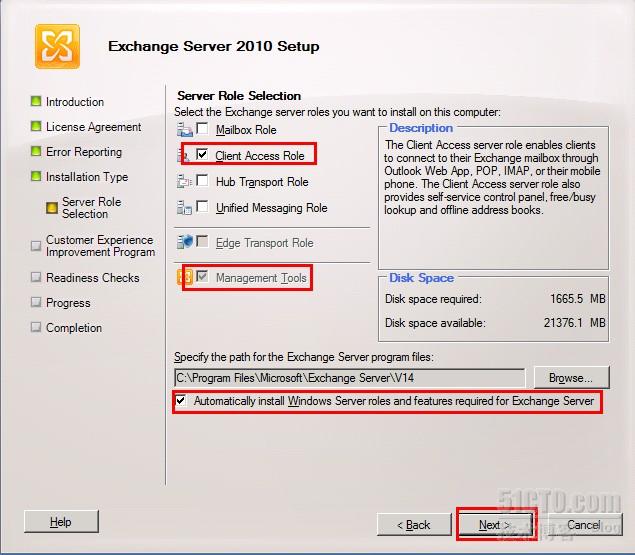This screenshot has width=635, height=555.
Task: Click the green Error Reporting step indicator
Action: pyautogui.click(x=36, y=151)
